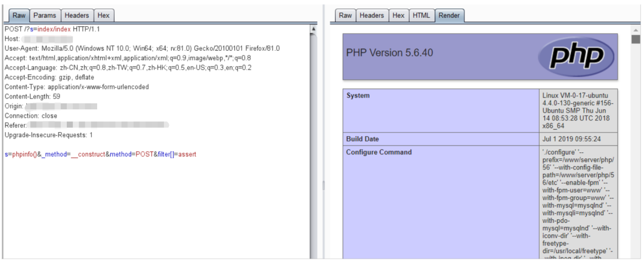Open the request Headers tab
The image size is (644, 267).
(x=76, y=16)
